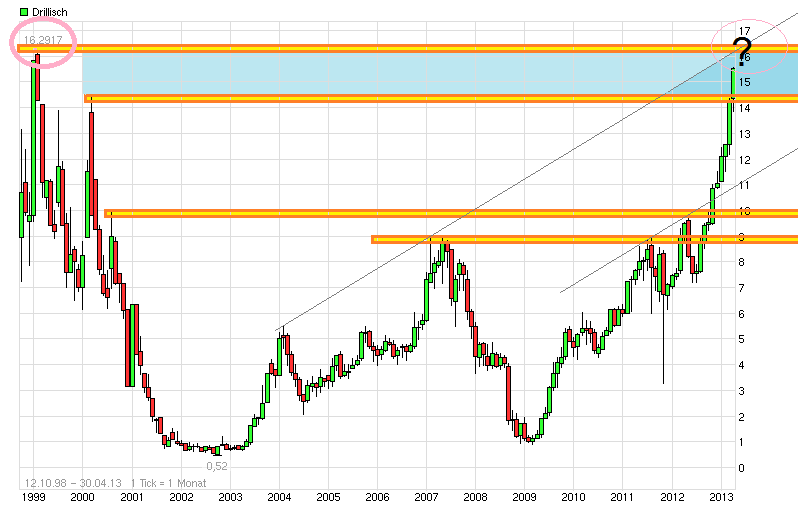
Task: Select the 8 price axis value
Action: click(742, 262)
